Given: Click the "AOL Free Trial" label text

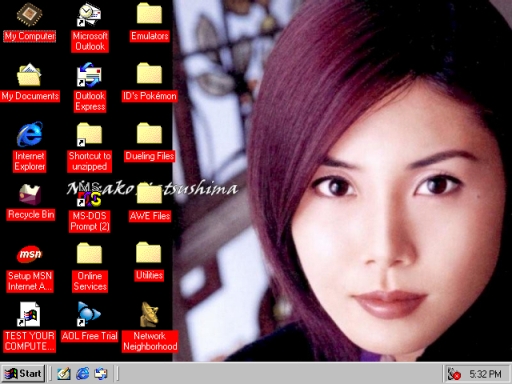Looking at the screenshot, I should (x=89, y=336).
